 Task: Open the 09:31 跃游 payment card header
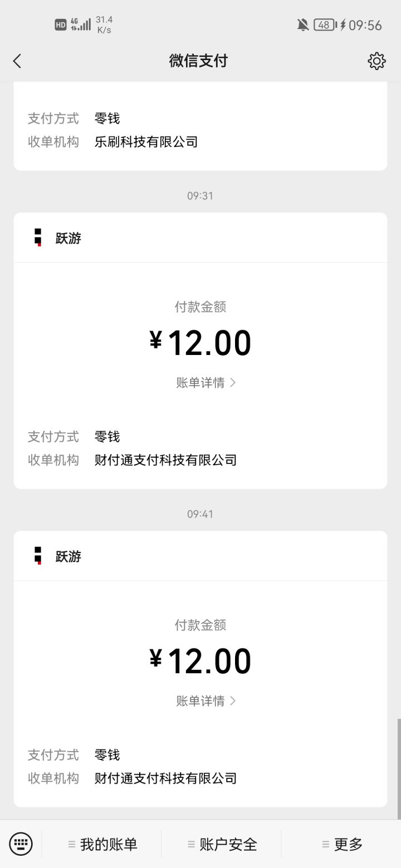click(x=200, y=238)
